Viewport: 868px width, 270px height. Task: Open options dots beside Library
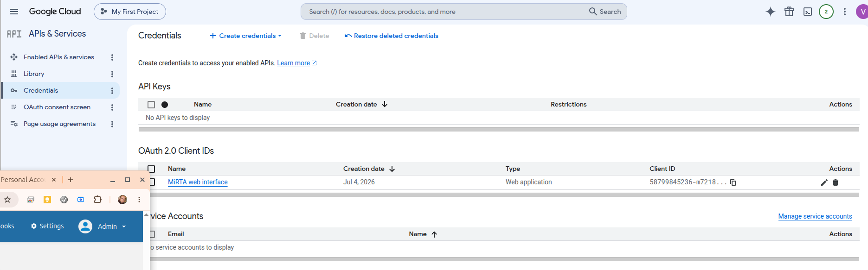[112, 74]
